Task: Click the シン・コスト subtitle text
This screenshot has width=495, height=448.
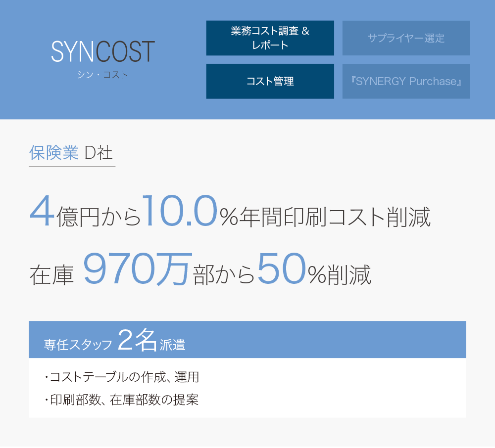Action: click(x=102, y=75)
